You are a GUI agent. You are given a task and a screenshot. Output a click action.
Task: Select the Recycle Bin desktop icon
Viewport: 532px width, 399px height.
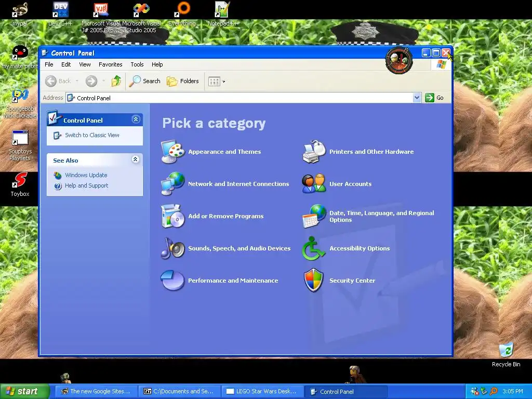pos(506,355)
